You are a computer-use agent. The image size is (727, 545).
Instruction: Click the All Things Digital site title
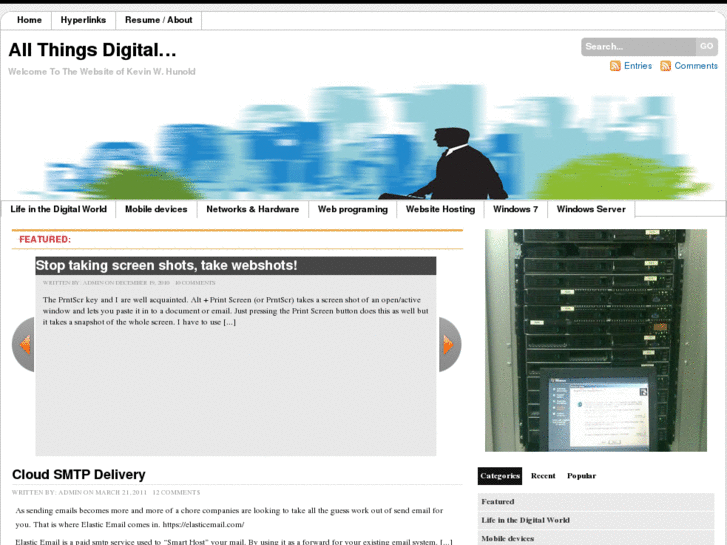pyautogui.click(x=92, y=50)
